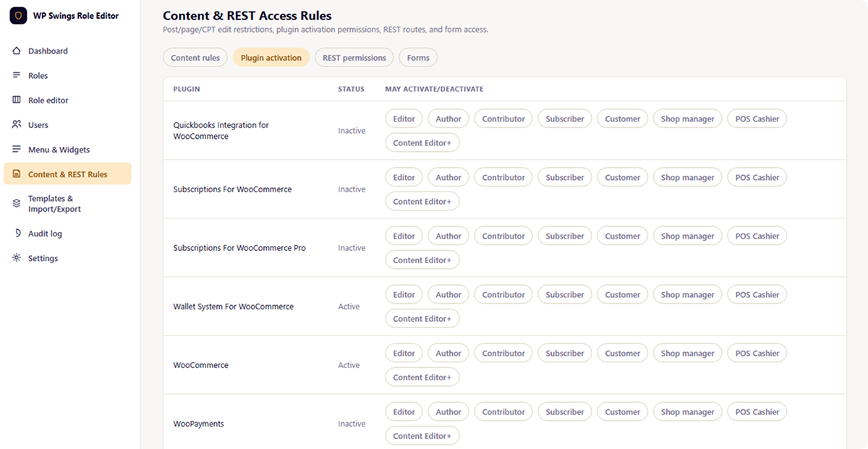Click the Roles list icon in sidebar
Screen dimensions: 868x449
(x=17, y=76)
